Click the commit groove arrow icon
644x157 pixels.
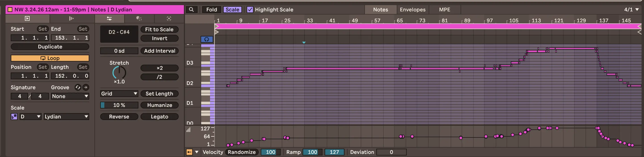click(x=86, y=87)
